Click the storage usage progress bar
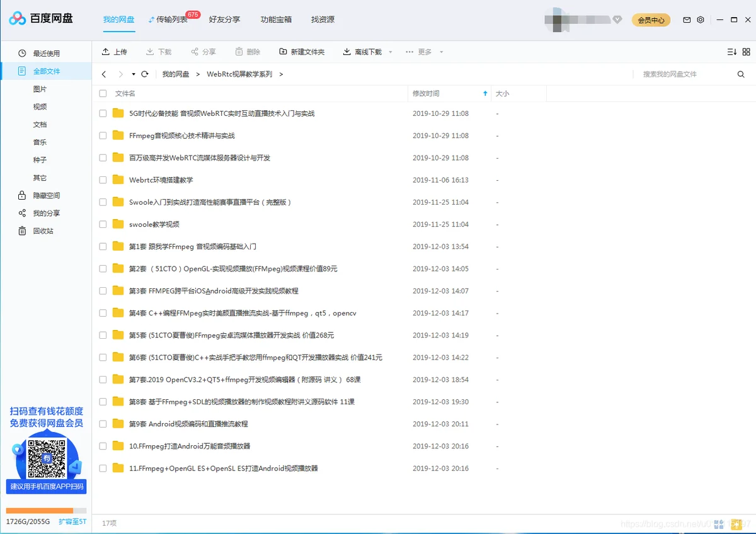This screenshot has height=534, width=756. click(x=46, y=511)
